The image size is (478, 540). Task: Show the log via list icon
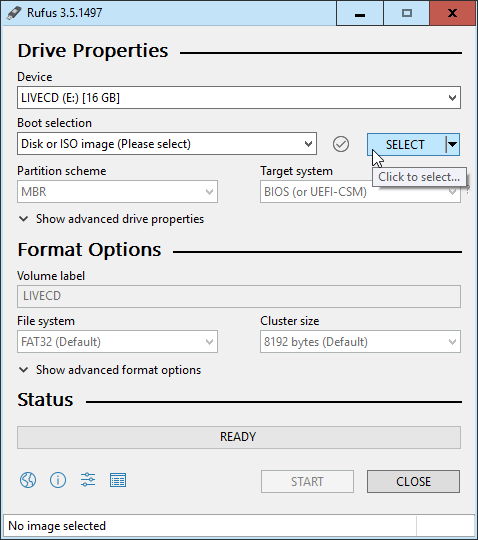118,480
